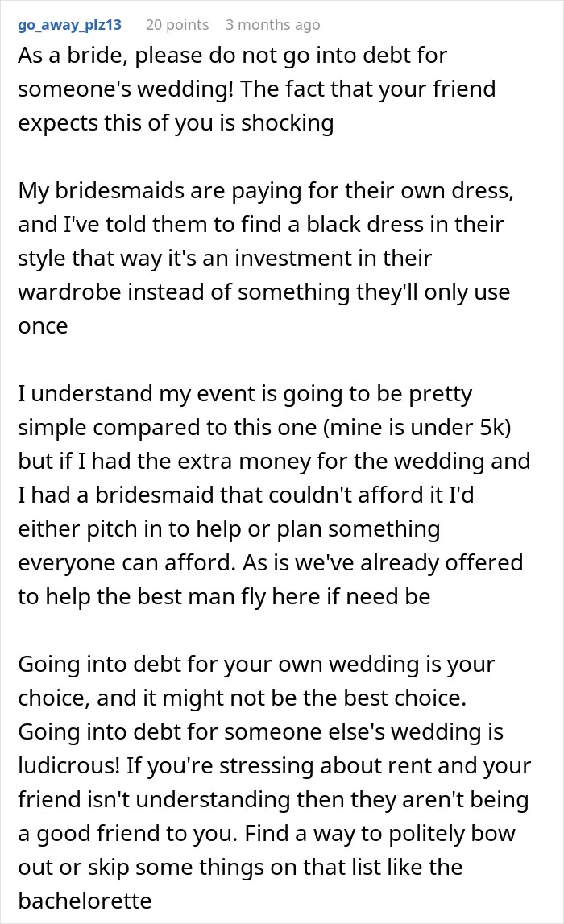Image resolution: width=564 pixels, height=924 pixels.
Task: Click the line 'I understand my event'
Action: point(245,394)
